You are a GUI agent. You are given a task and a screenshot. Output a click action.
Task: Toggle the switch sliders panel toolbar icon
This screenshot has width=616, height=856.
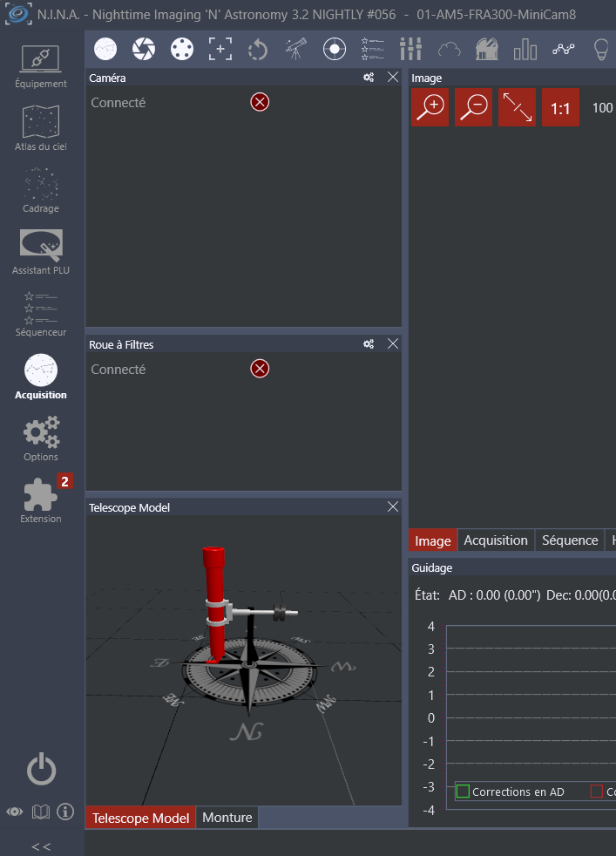[411, 49]
